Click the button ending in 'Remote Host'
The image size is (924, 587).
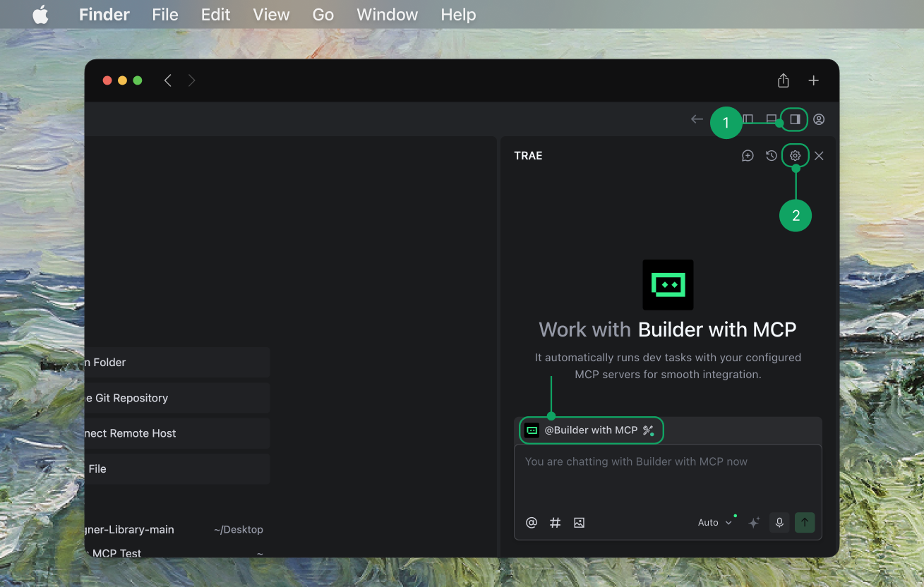click(176, 433)
